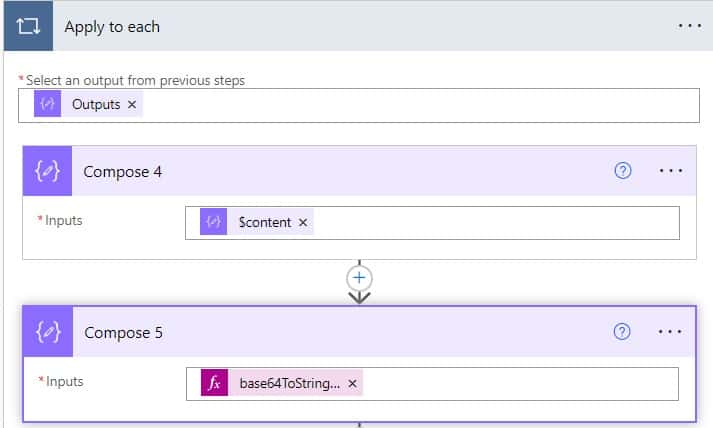713x428 pixels.
Task: Remove the Outputs token
Action: (132, 105)
